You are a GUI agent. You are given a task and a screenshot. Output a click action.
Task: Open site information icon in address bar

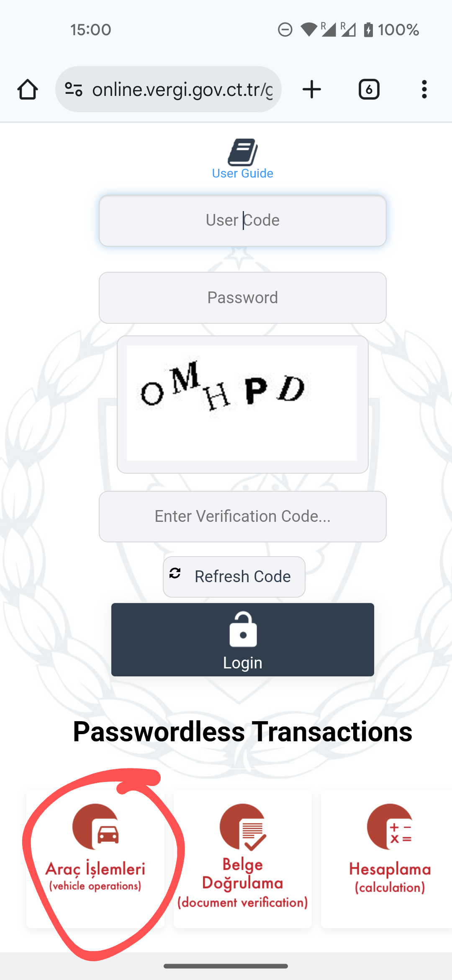click(74, 90)
